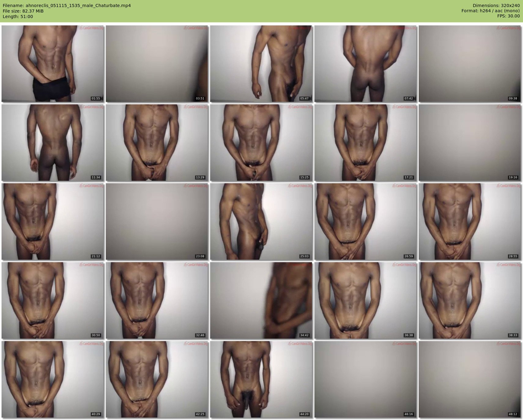This screenshot has height=420, width=523.
Task: Click the Dimensions 320x240 text
Action: (x=496, y=6)
